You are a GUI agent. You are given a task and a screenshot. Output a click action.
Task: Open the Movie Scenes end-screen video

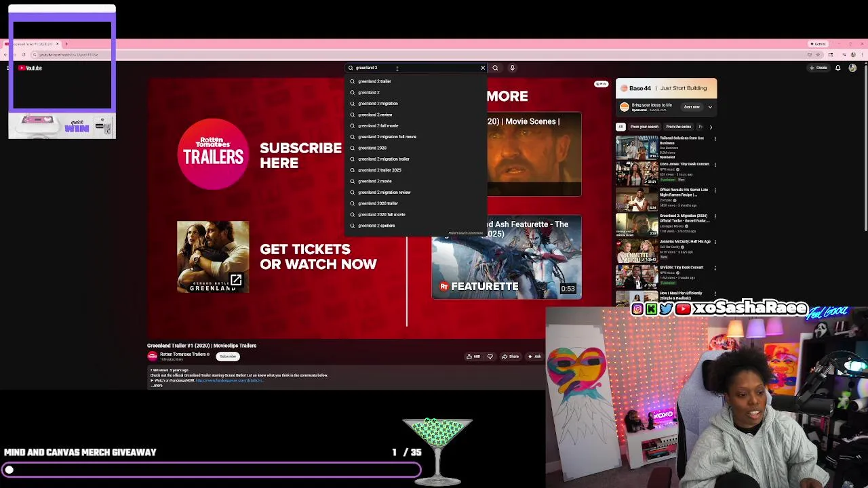[534, 155]
